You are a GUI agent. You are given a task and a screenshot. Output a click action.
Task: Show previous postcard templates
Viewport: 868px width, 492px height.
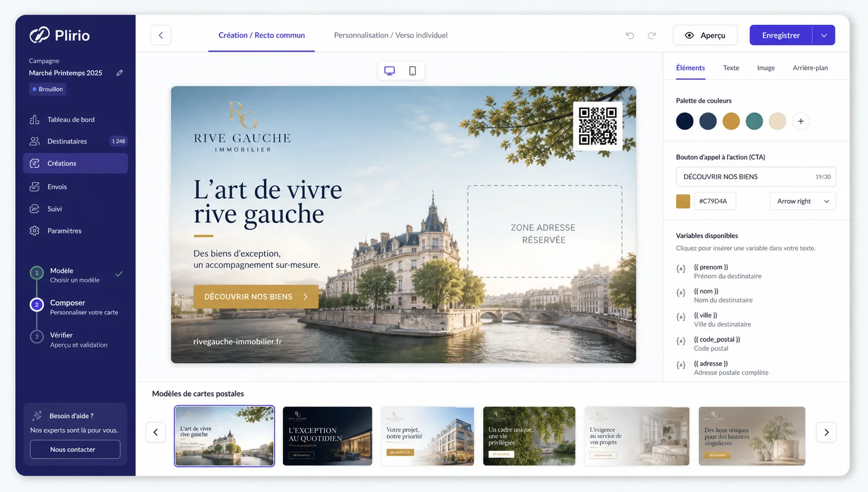156,432
